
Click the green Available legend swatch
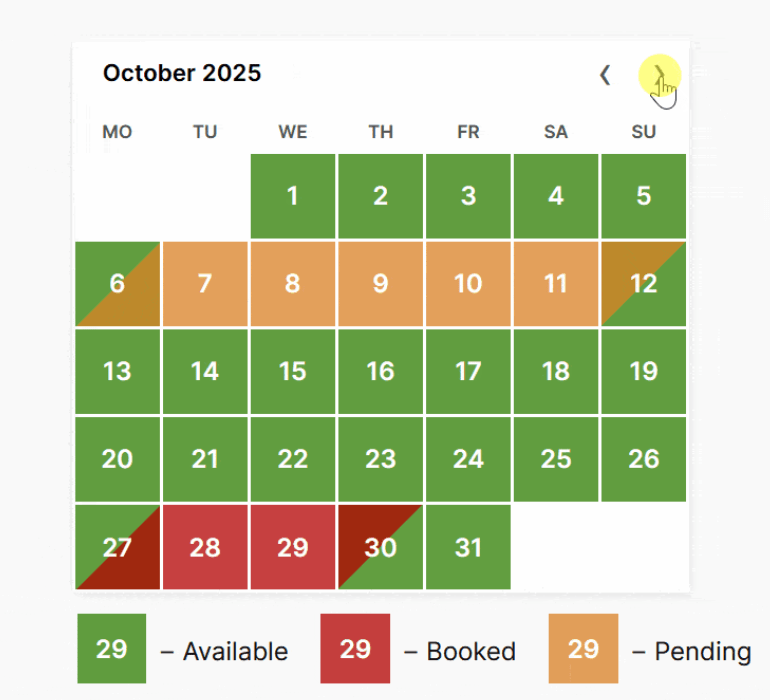111,648
